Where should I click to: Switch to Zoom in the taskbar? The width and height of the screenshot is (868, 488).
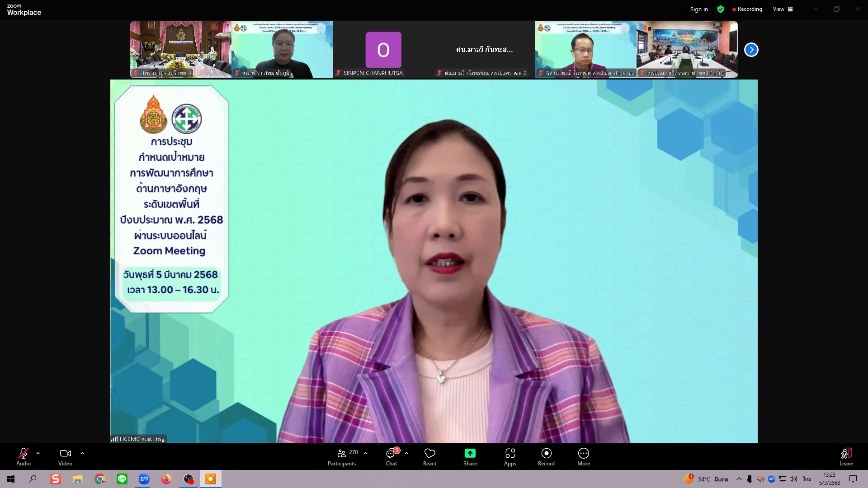pos(144,479)
